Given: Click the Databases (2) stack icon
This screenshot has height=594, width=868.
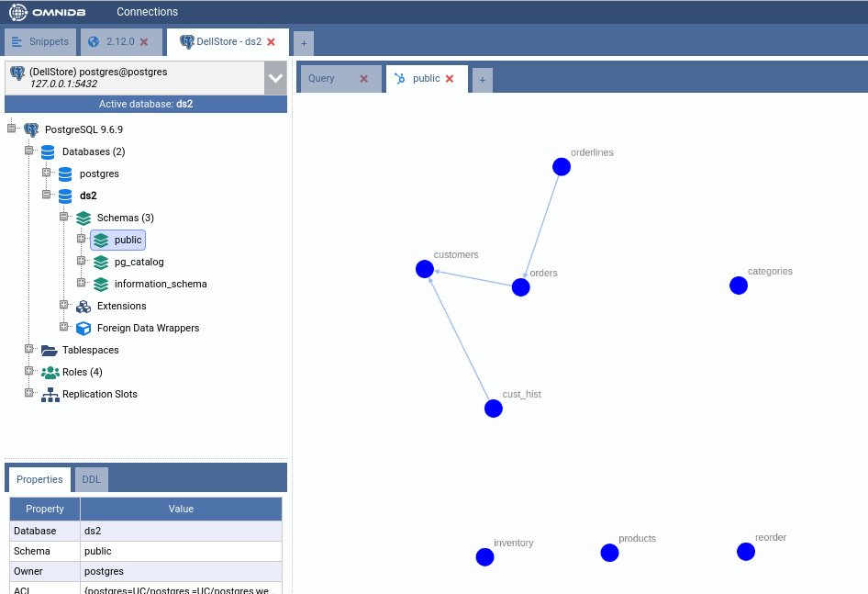Looking at the screenshot, I should pyautogui.click(x=48, y=151).
